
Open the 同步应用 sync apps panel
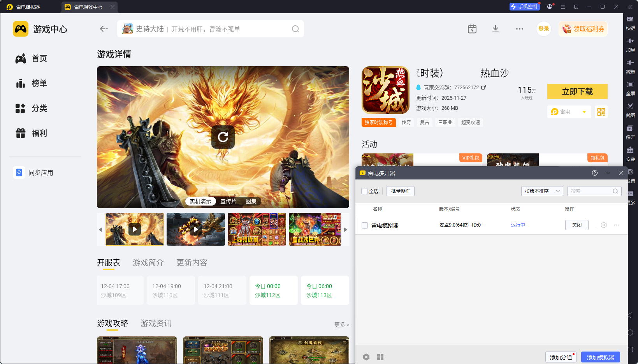click(x=40, y=172)
